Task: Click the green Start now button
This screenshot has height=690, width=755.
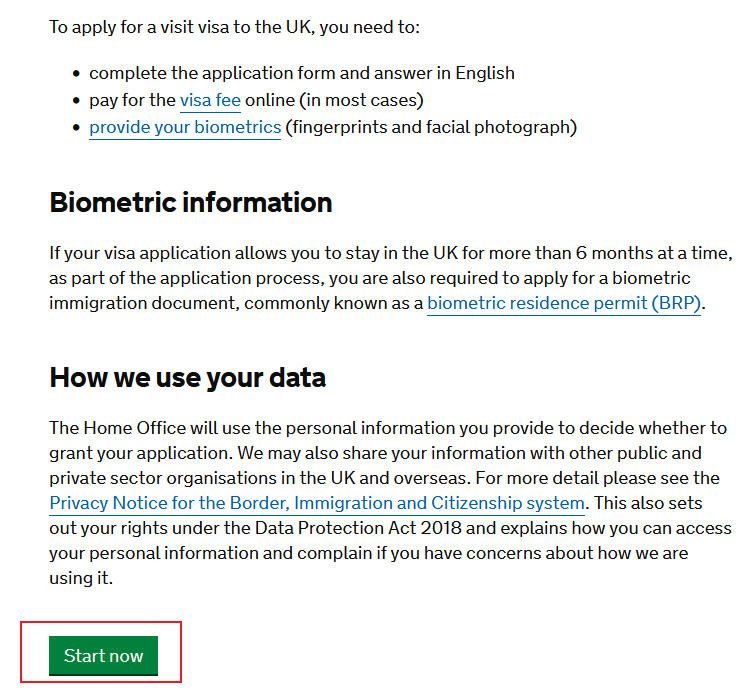Action: point(103,656)
